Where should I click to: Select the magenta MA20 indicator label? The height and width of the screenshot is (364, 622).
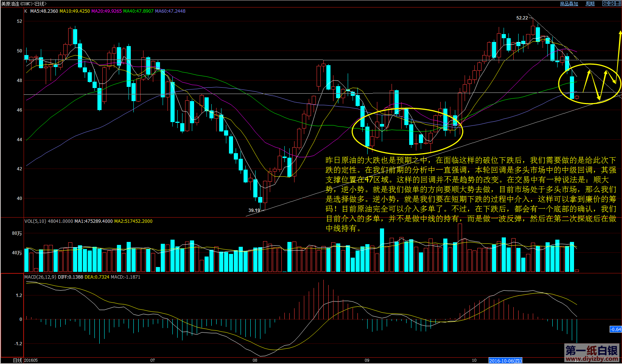(106, 11)
